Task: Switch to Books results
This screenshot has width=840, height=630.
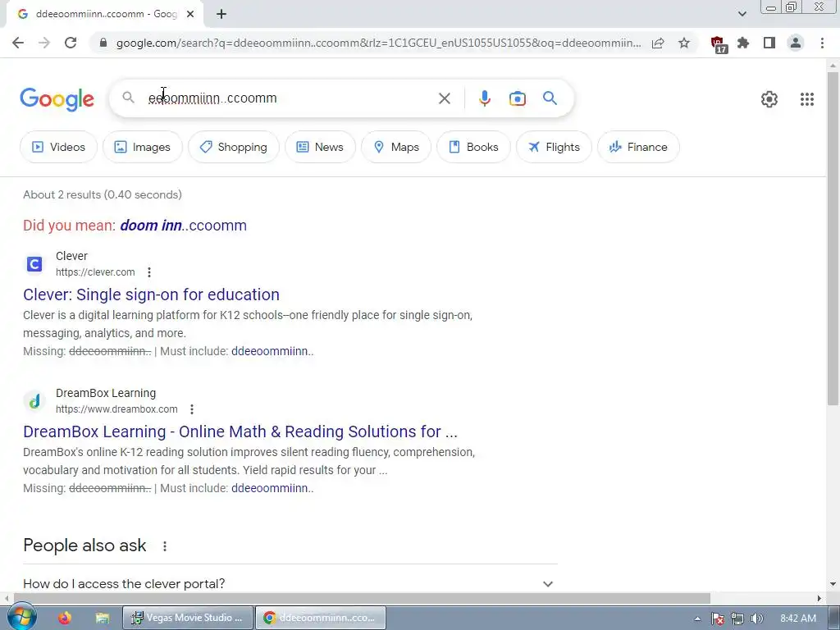Action: tap(473, 147)
